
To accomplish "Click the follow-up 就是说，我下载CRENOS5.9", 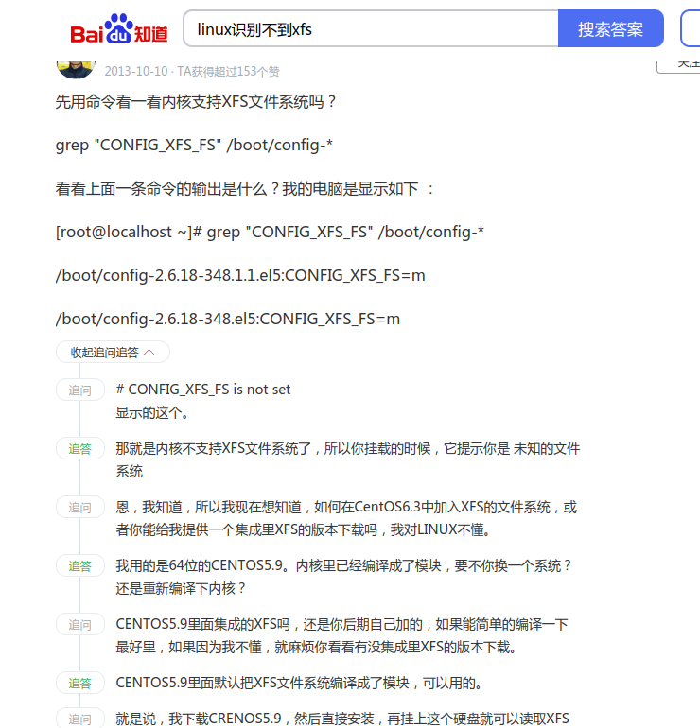I will pos(342,719).
